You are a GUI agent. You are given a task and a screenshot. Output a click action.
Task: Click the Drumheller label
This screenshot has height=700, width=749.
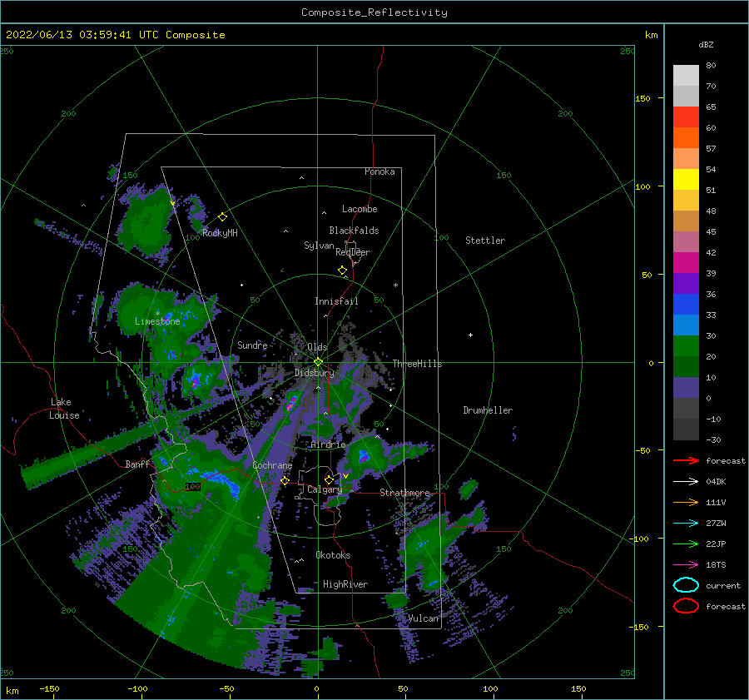coord(488,410)
